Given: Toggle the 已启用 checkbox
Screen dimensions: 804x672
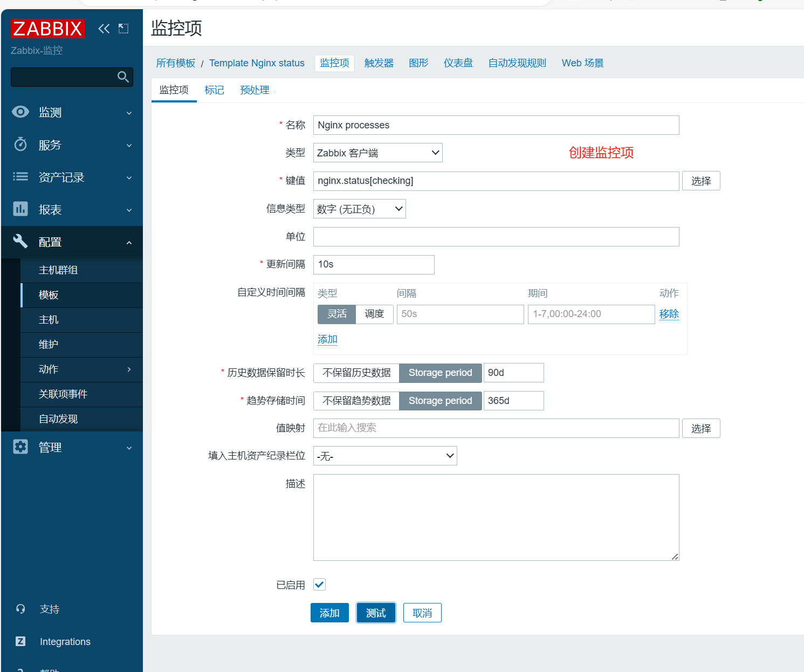Looking at the screenshot, I should [x=319, y=585].
